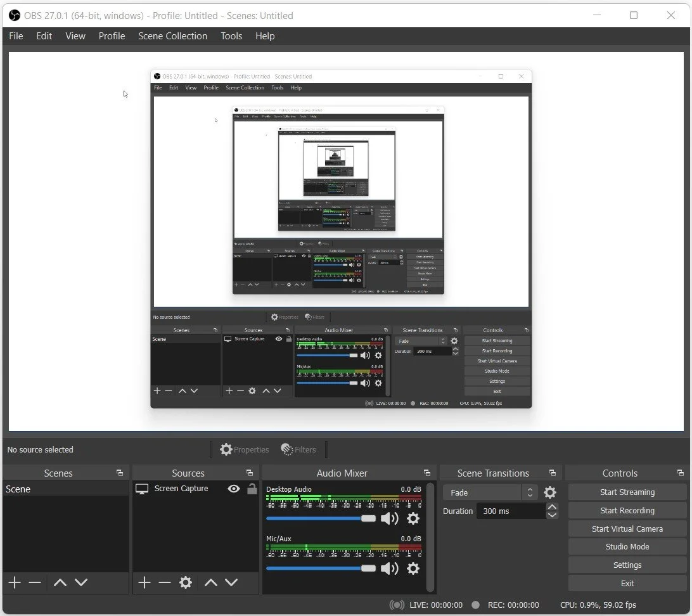692x616 pixels.
Task: Add a new source with the plus icon
Action: (144, 582)
